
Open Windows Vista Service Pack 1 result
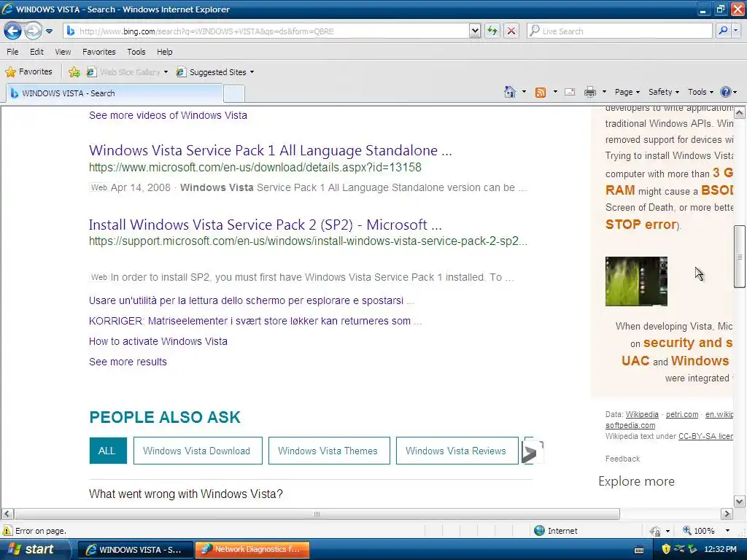[270, 150]
